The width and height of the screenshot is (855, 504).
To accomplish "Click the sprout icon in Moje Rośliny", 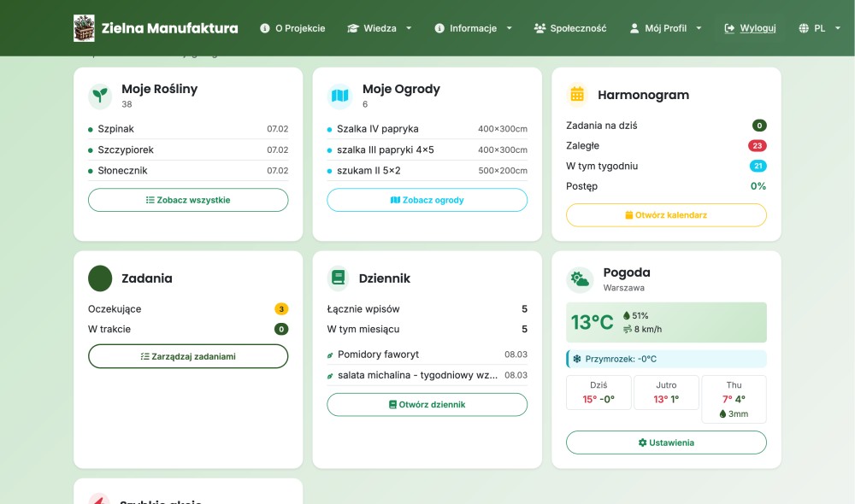I will coord(100,96).
